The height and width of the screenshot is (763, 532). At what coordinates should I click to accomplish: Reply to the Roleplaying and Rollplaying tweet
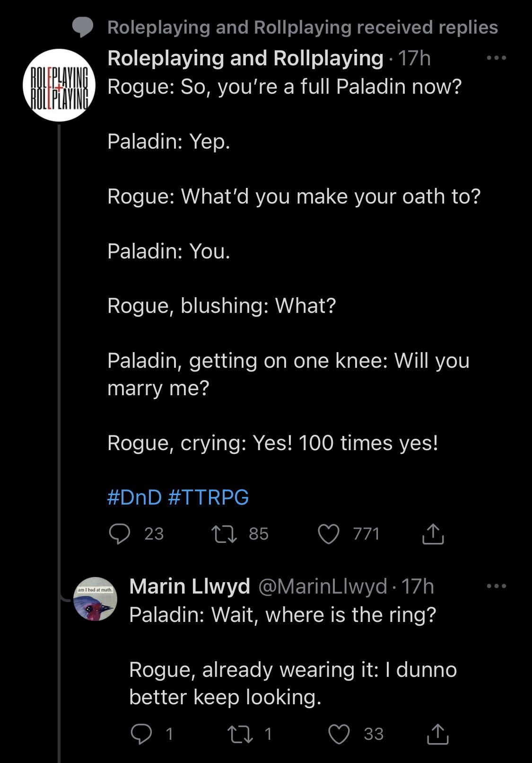coord(120,534)
